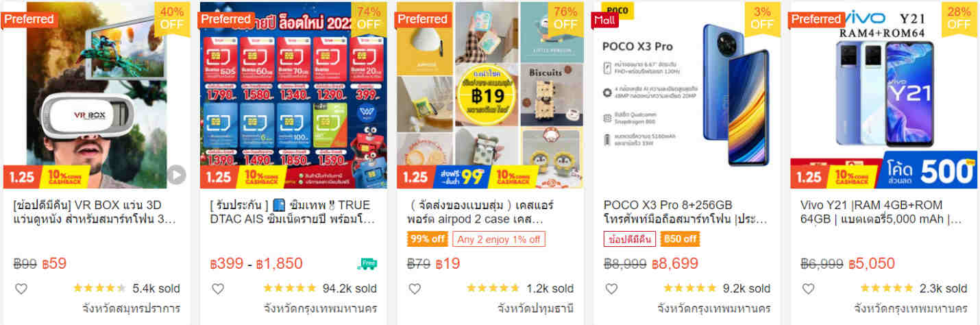Favorite the VR BOX product with heart icon
The height and width of the screenshot is (325, 980).
(21, 289)
